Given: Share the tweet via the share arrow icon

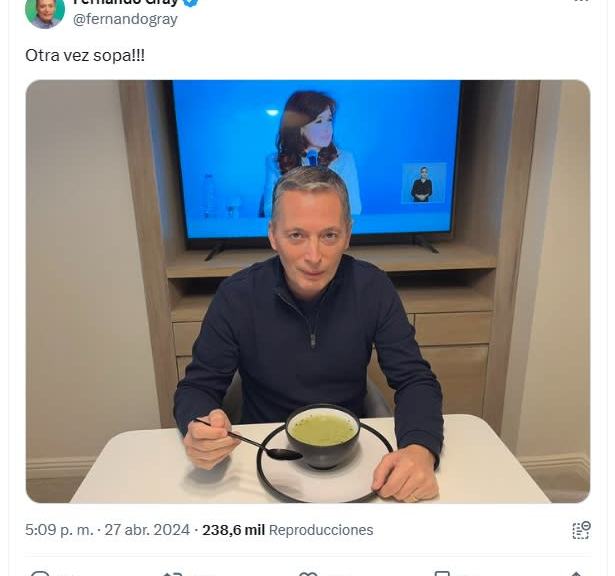Looking at the screenshot, I should coord(576,574).
